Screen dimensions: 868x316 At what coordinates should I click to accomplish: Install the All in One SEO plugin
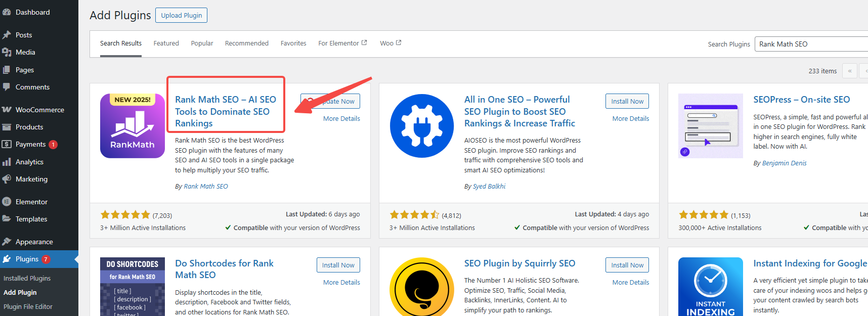pyautogui.click(x=627, y=101)
